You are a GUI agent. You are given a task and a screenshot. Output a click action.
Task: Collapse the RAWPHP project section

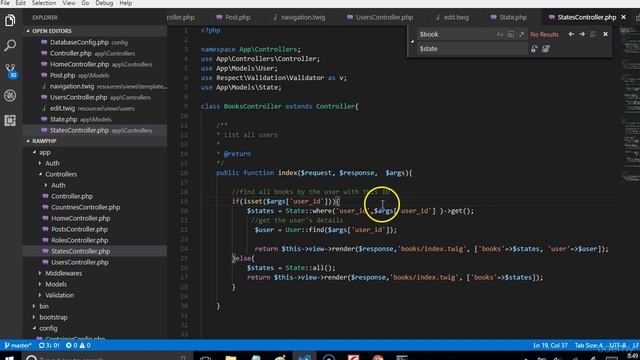pyautogui.click(x=95, y=141)
